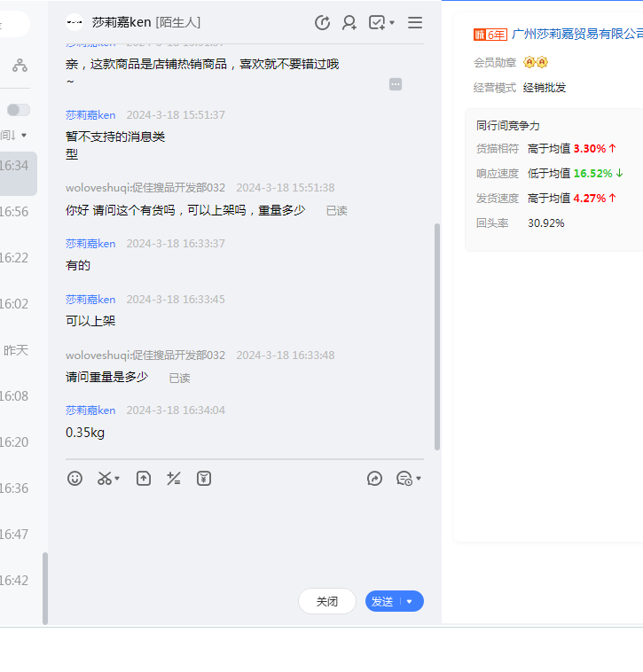Screen dimensions: 643x672
Task: Click the scissors screenshot tool
Action: [x=105, y=479]
